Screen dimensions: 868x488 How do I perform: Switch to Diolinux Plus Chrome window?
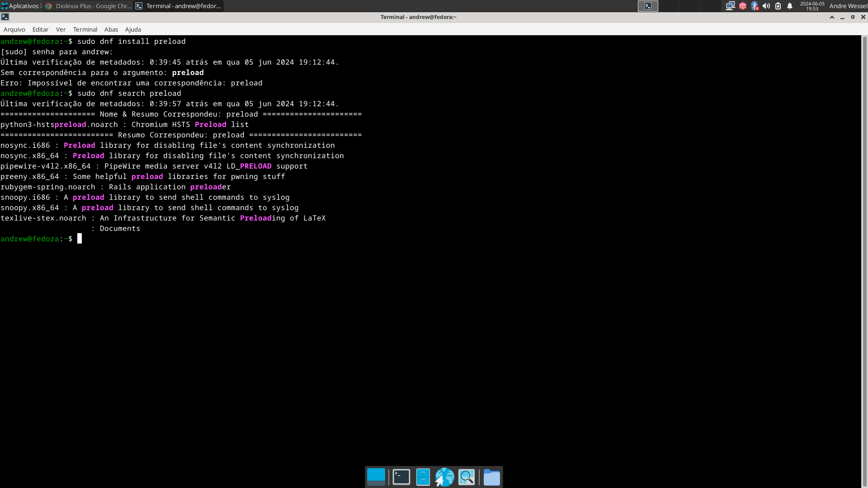[88, 6]
